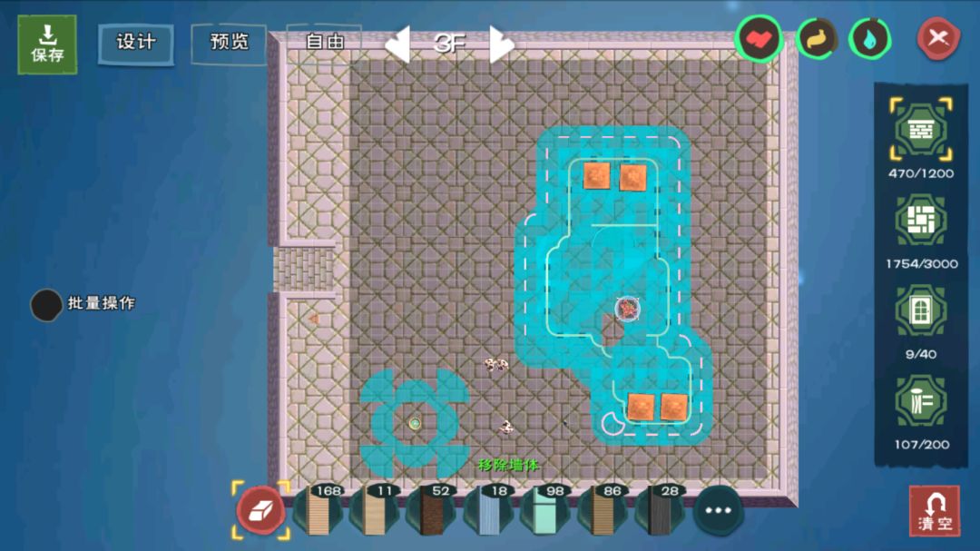Image resolution: width=980 pixels, height=551 pixels.
Task: Click the blue water drop icon
Action: (870, 39)
